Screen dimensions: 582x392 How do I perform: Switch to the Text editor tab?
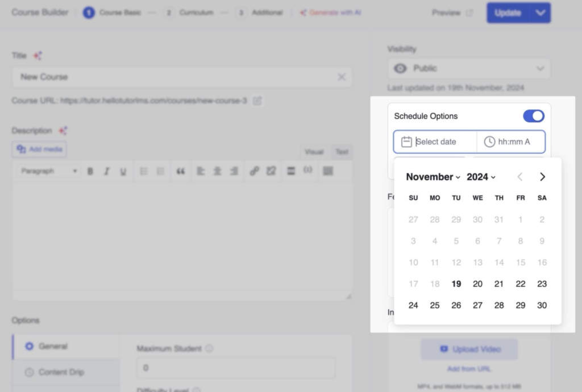click(x=342, y=152)
